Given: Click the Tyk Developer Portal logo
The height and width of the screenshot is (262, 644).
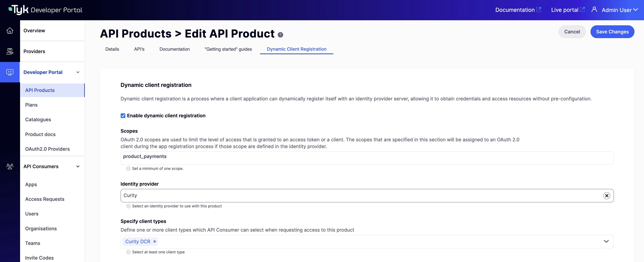Looking at the screenshot, I should 45,10.
